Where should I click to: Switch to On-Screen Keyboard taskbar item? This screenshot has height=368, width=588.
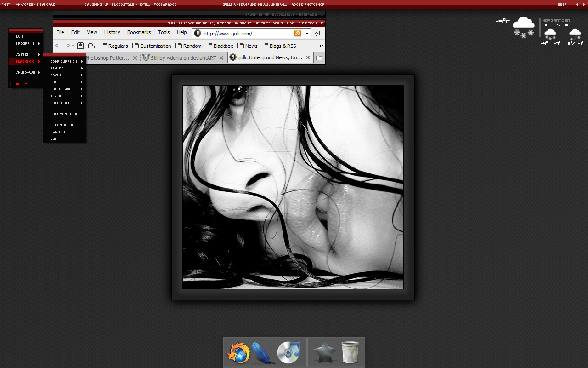[x=35, y=4]
